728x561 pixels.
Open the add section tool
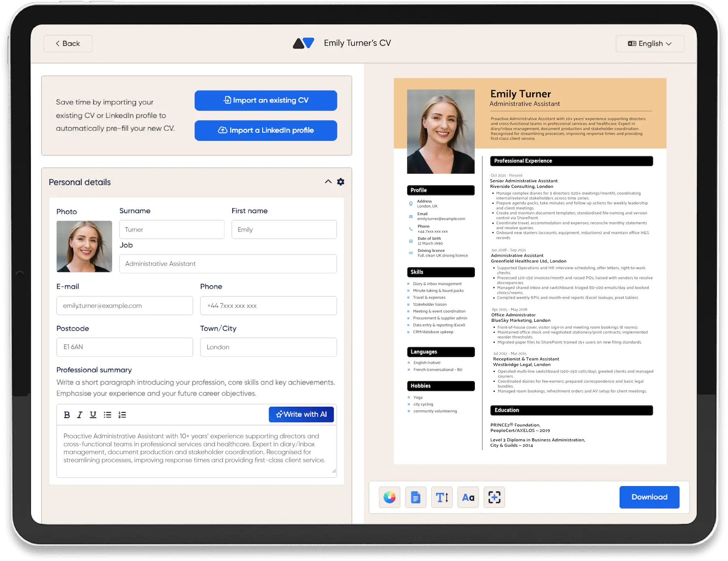[494, 497]
